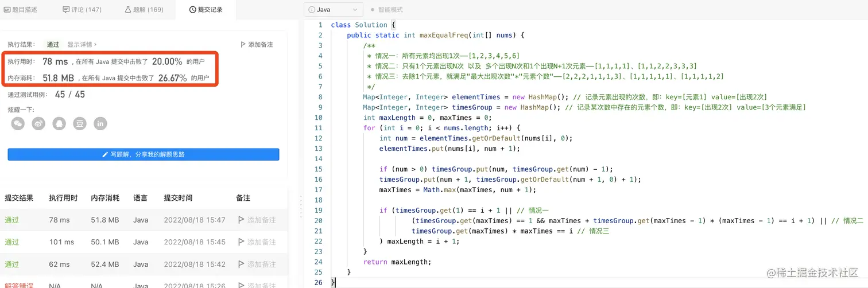
Task: Click 添加备注 beside the execution result
Action: coord(257,44)
